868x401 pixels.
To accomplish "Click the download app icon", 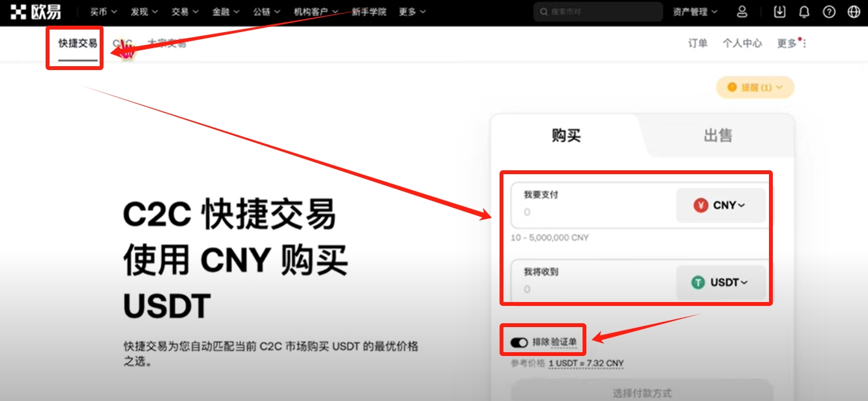I will point(779,12).
